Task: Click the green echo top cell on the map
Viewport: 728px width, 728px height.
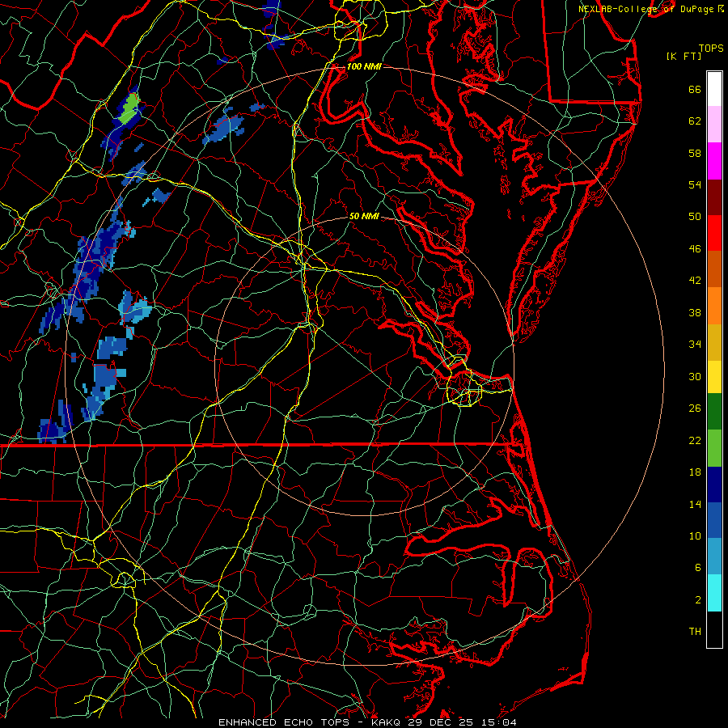Action: click(129, 108)
